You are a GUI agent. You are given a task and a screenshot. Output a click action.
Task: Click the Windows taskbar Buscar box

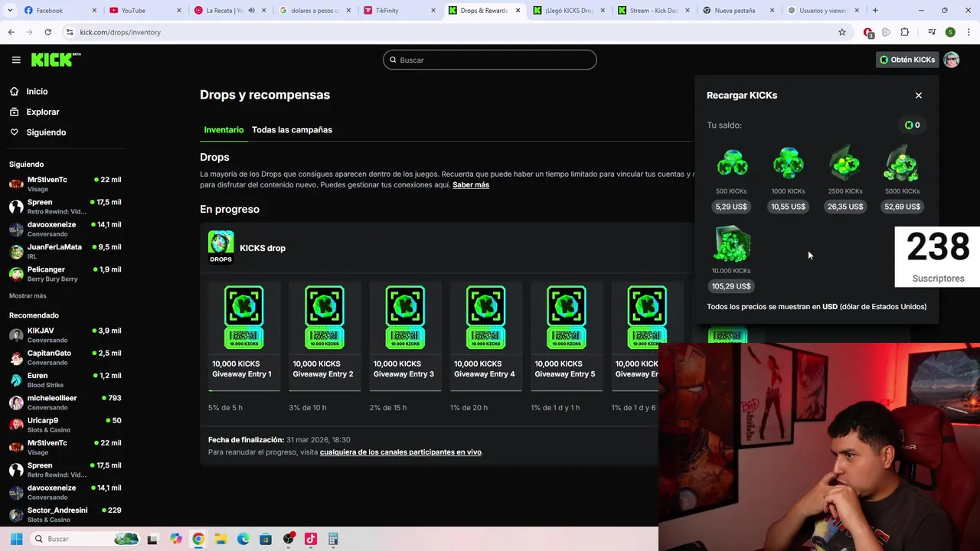[x=85, y=539]
